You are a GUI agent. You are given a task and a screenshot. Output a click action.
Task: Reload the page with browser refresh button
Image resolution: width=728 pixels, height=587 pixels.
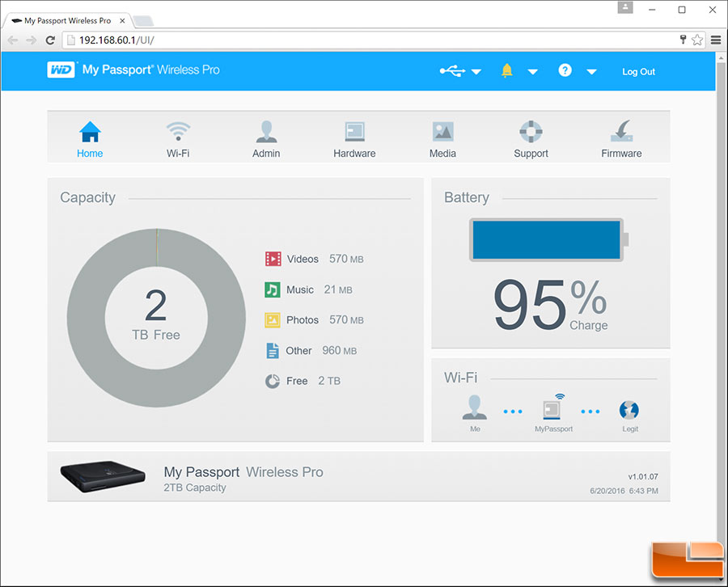point(50,40)
